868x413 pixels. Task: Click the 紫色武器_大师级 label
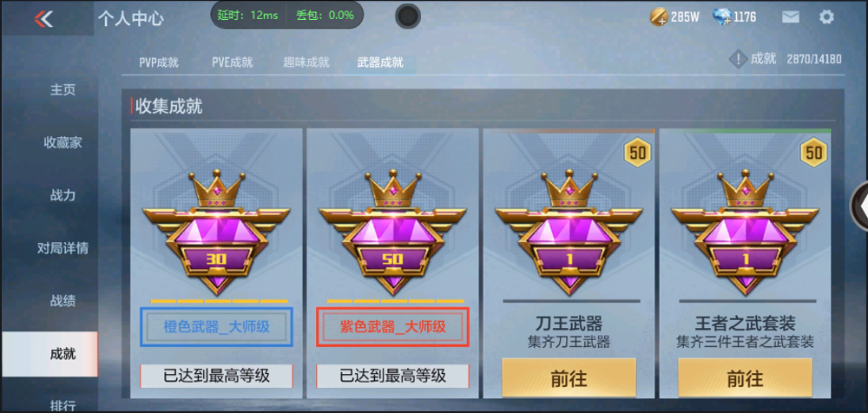click(392, 326)
